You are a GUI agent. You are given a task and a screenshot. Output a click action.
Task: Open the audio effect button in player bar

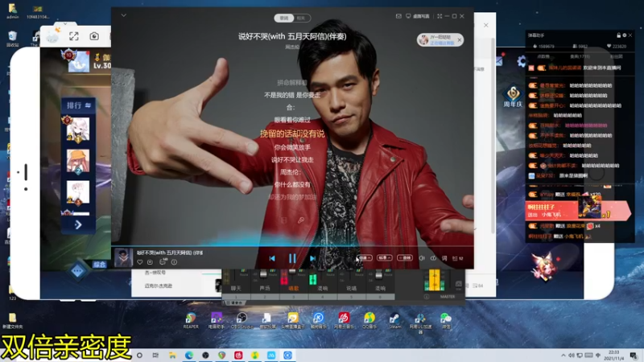405,257
